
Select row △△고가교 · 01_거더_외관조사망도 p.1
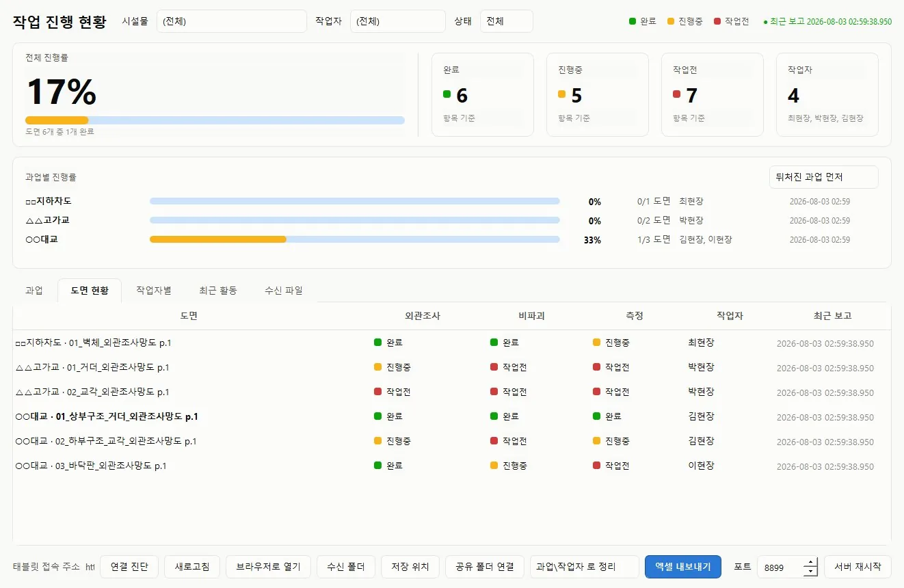pyautogui.click(x=451, y=367)
